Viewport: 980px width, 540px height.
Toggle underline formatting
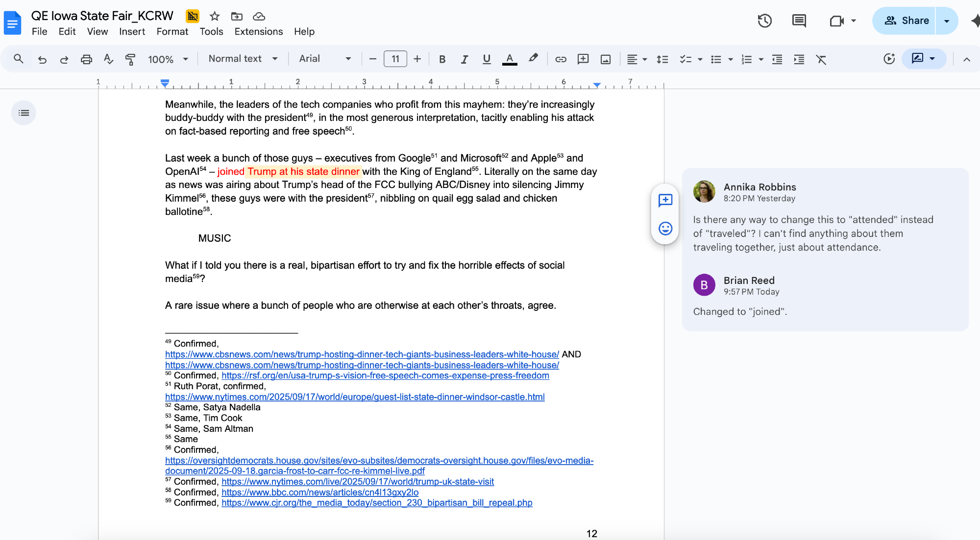coord(486,59)
